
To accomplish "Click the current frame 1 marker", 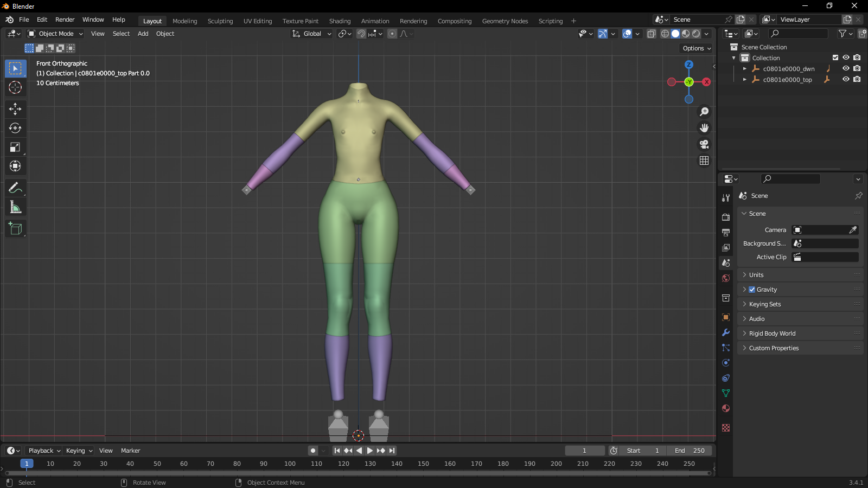I will pyautogui.click(x=27, y=464).
